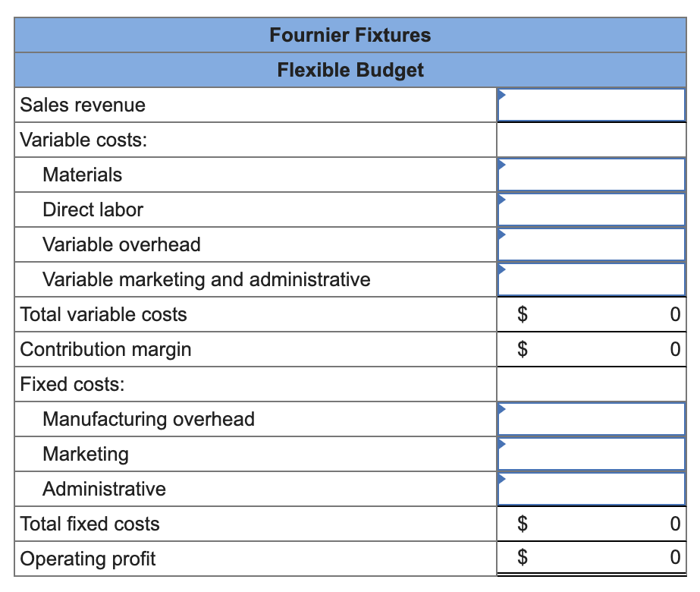This screenshot has width=700, height=592.
Task: Click the blue triangle marker in Sales revenue cell
Action: (x=501, y=93)
